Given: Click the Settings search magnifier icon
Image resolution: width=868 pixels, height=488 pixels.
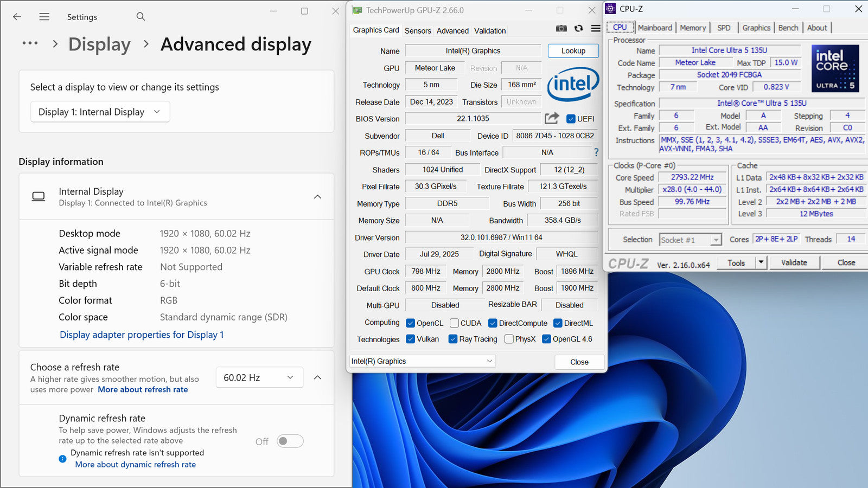Looking at the screenshot, I should point(141,17).
